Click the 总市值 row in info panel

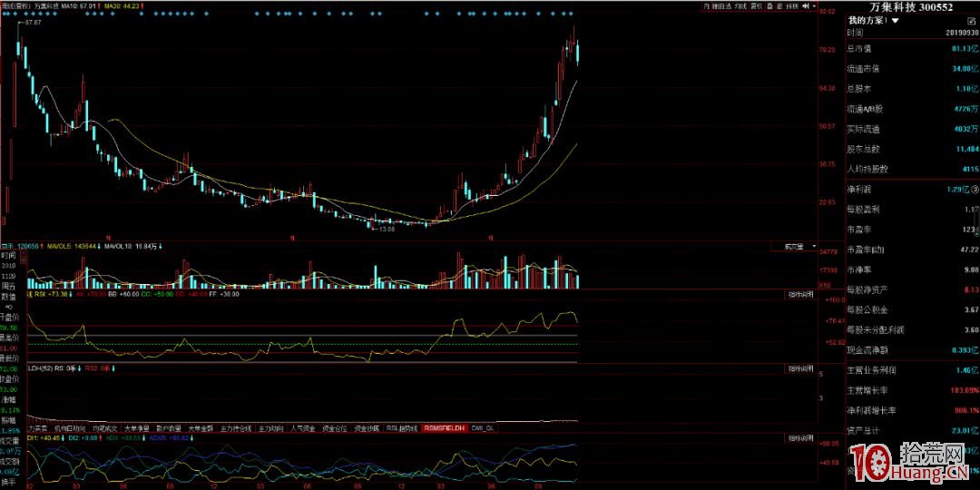pos(913,48)
